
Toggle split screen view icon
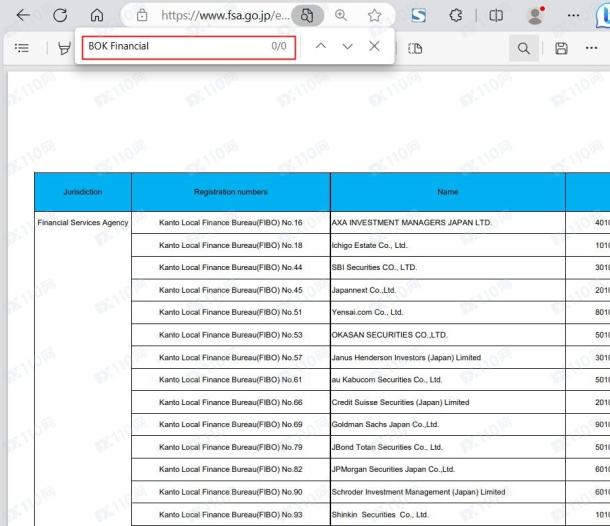(x=496, y=16)
